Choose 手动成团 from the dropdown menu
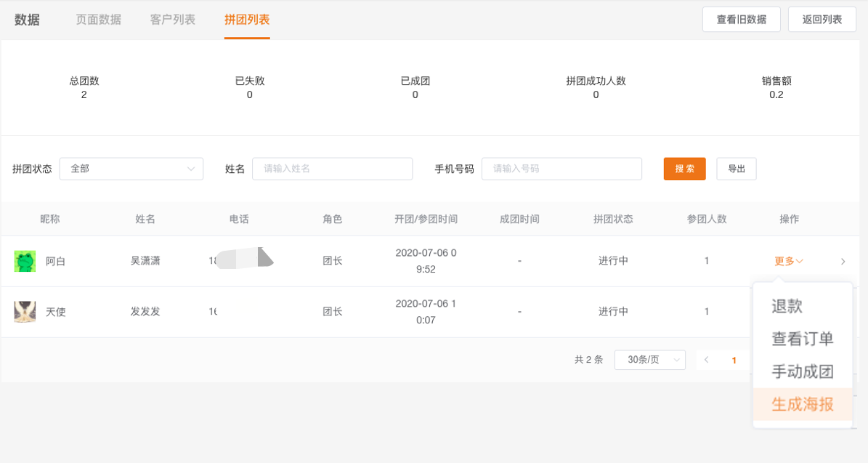The width and height of the screenshot is (868, 463). click(x=802, y=372)
